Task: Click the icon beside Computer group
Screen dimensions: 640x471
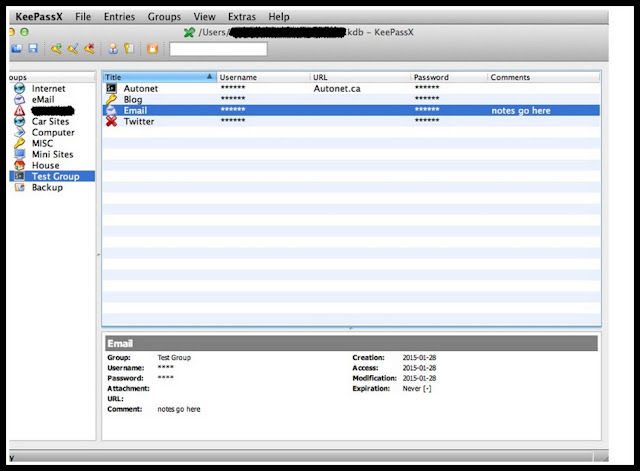Action: [x=20, y=132]
